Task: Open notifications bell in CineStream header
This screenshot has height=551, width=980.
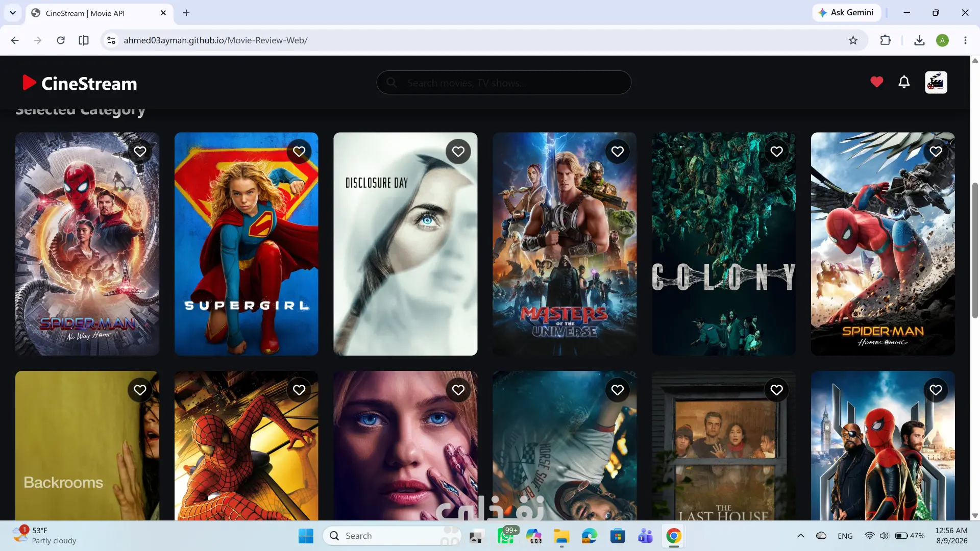Action: 904,82
